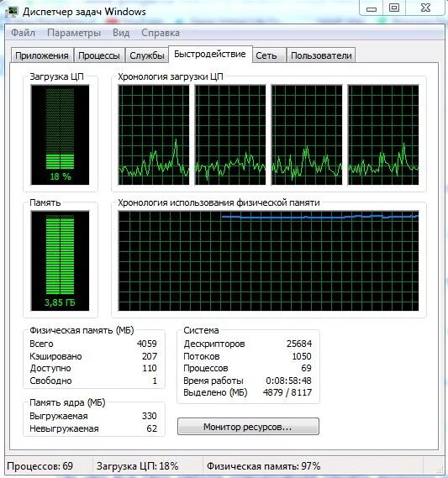
Task: Open the Параметры menu
Action: (74, 33)
